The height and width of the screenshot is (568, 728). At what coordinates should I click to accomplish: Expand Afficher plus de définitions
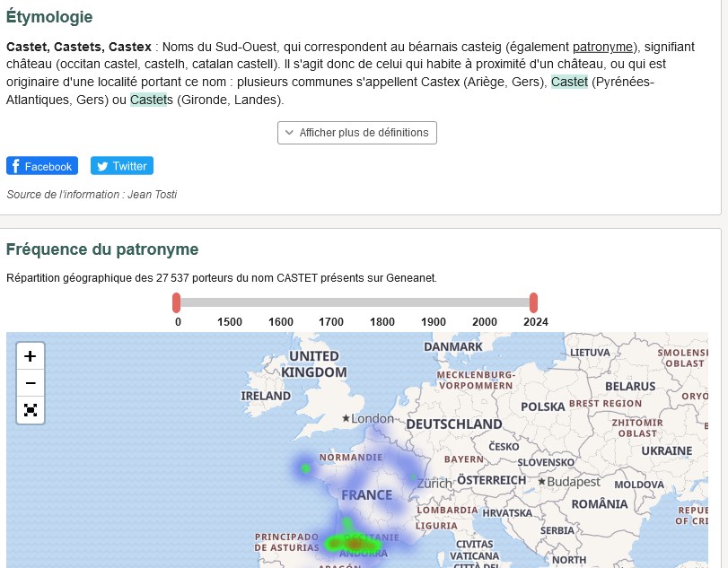[357, 133]
